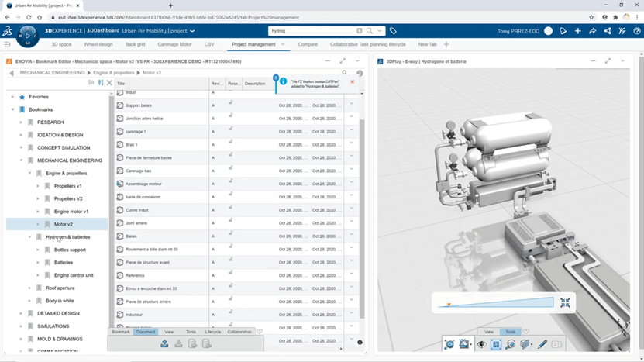The height and width of the screenshot is (362, 644).
Task: Open notifications icon in top bar
Action: [563, 31]
